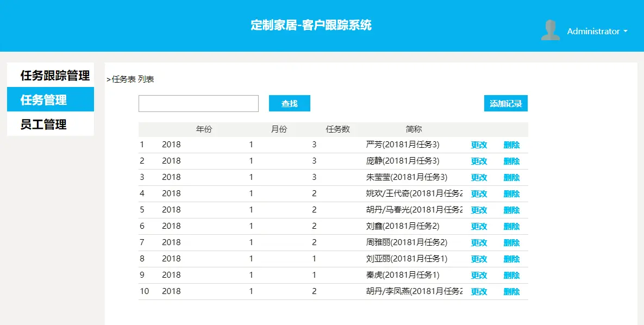Click 删除 for 周雅丽 row

[x=512, y=243]
